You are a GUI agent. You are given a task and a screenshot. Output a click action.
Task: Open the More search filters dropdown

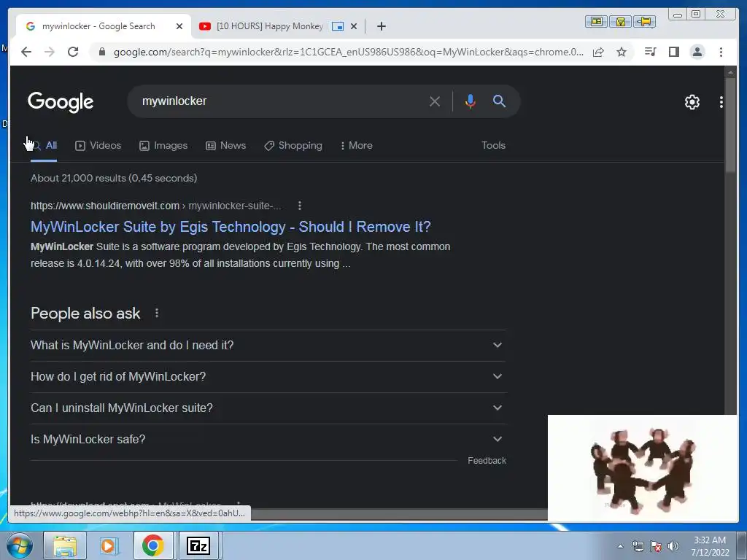point(356,146)
